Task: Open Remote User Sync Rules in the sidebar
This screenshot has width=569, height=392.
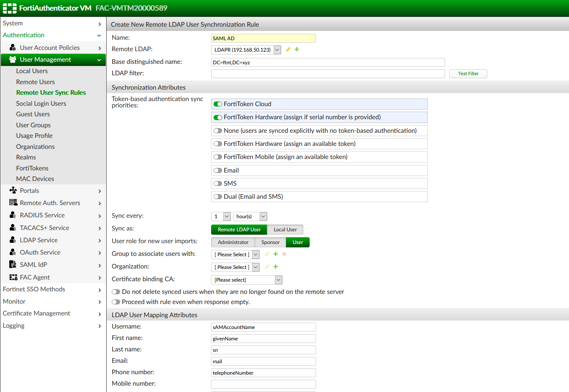Action: (x=51, y=92)
